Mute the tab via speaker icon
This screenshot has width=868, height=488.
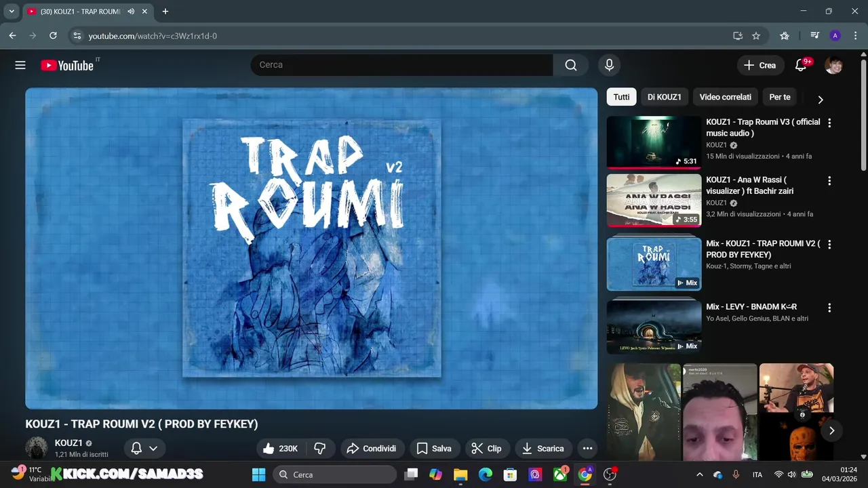[131, 12]
